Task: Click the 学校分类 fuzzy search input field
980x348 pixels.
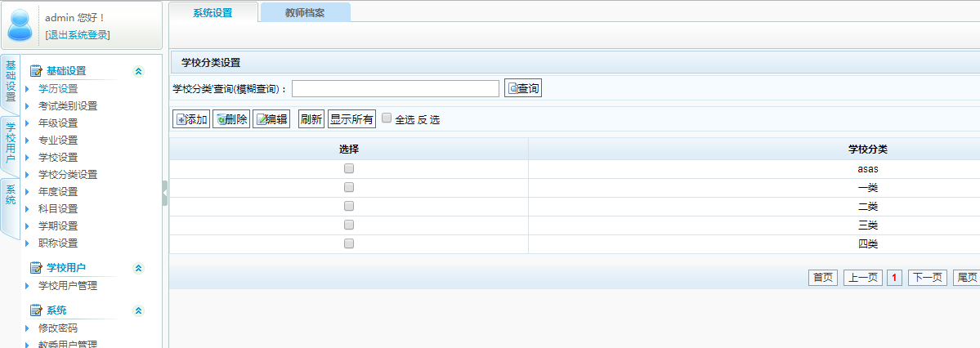Action: [x=395, y=88]
